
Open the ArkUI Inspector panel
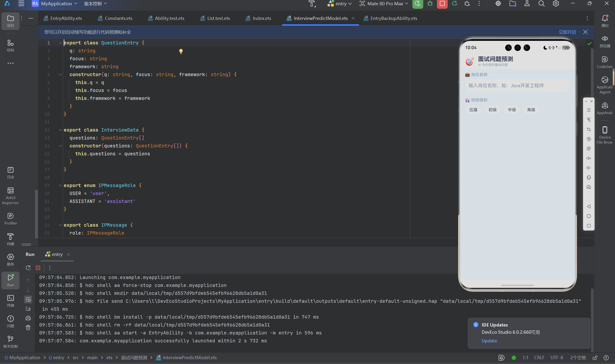coord(10,196)
